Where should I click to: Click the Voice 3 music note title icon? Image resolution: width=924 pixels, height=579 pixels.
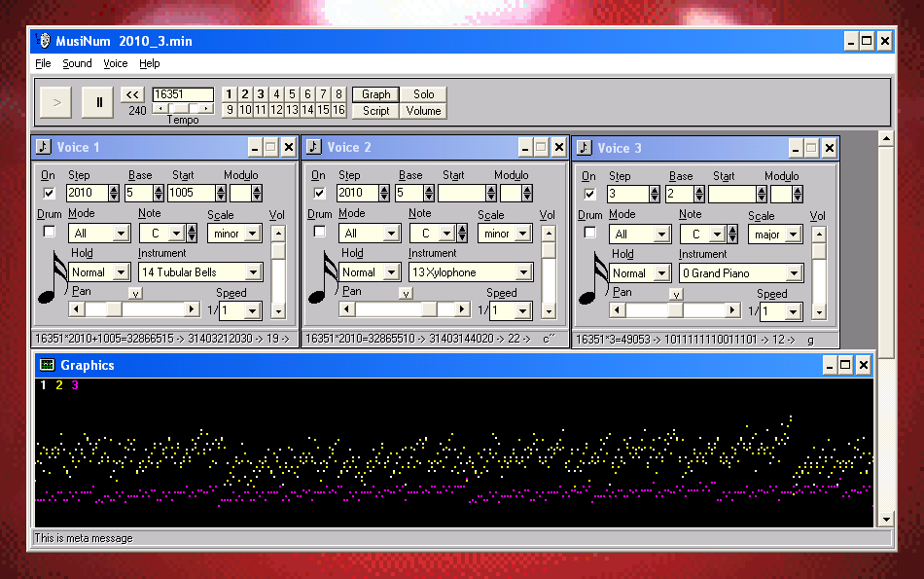pos(585,148)
